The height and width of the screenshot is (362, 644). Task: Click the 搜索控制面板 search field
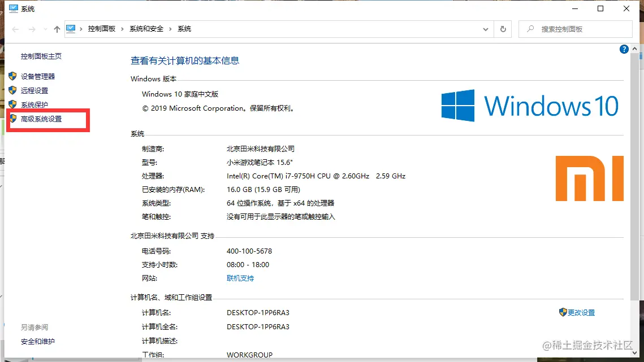click(x=576, y=29)
